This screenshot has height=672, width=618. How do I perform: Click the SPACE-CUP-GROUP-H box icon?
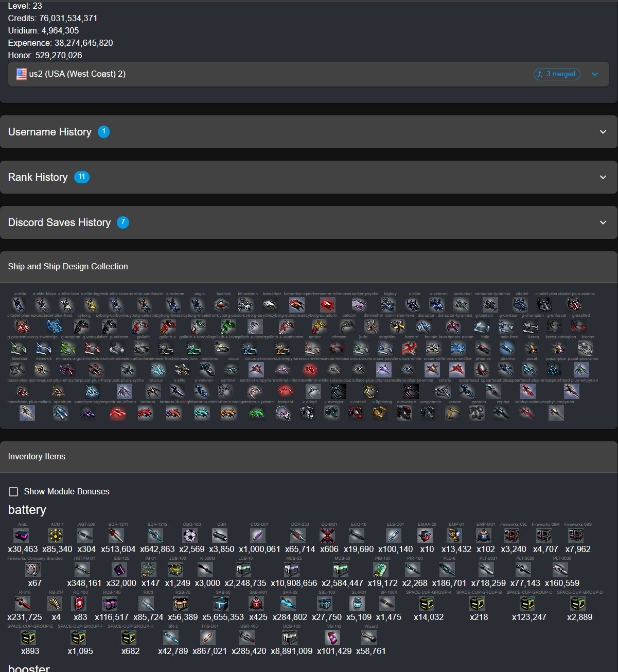[129, 637]
